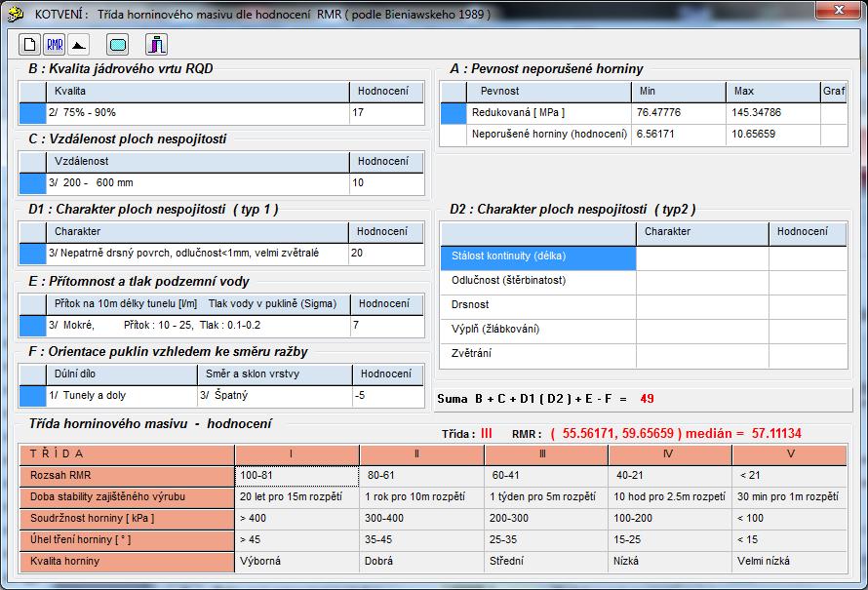Click empty Hodnocení cell for Drsnost
This screenshot has width=868, height=590.
click(x=809, y=307)
